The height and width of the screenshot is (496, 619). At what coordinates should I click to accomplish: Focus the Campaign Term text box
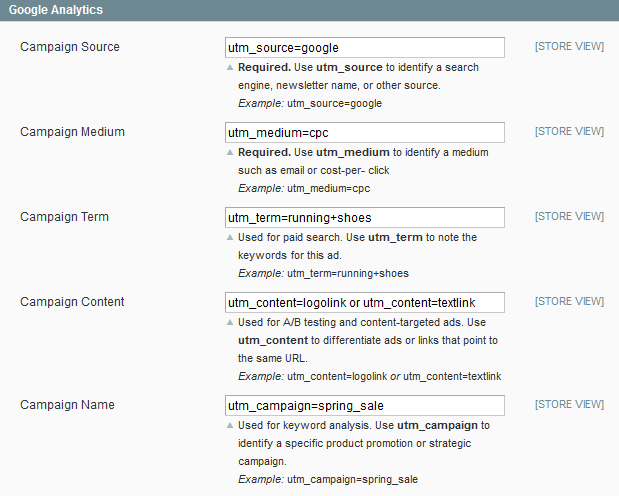(365, 217)
